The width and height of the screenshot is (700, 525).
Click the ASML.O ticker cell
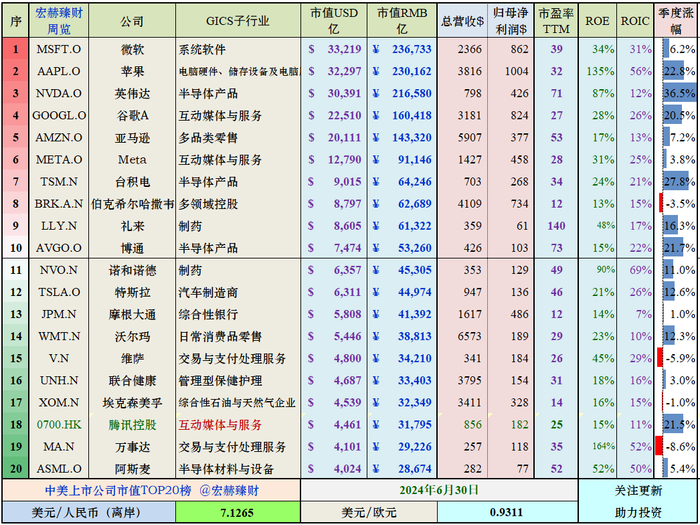(x=59, y=469)
